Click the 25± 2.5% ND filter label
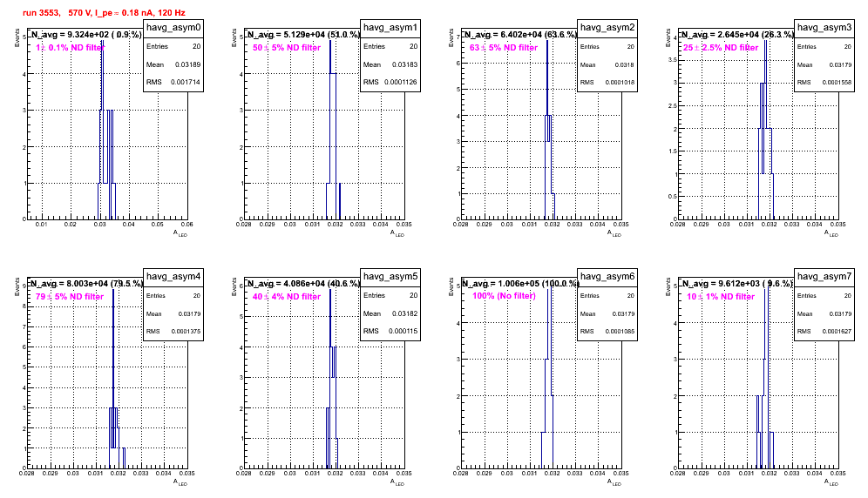868x498 pixels. tap(721, 48)
